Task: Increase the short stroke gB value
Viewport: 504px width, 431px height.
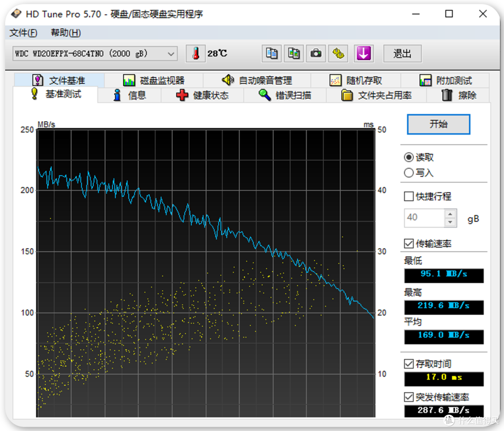Action: click(x=450, y=214)
